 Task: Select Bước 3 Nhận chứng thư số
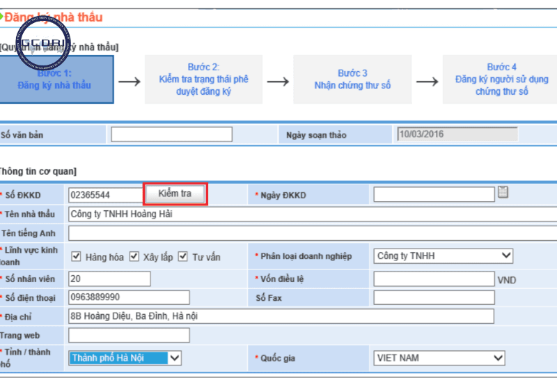[352, 79]
